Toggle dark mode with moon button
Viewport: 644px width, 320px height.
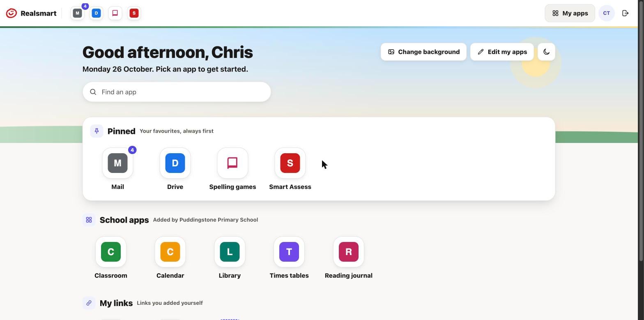[546, 52]
